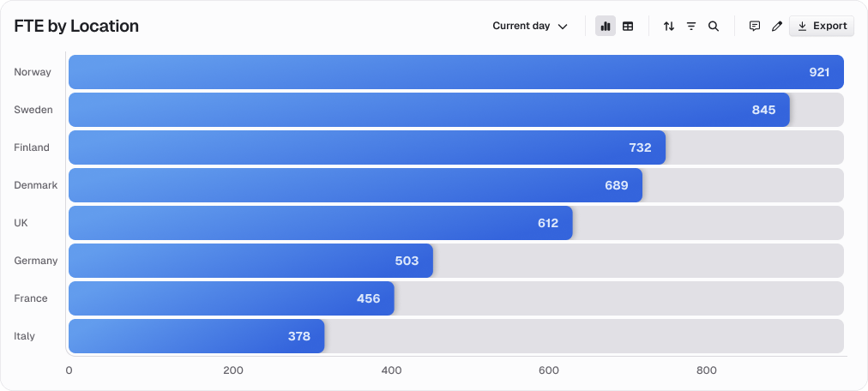Click the France bar with 456
Viewport: 868px width, 391px height.
coord(232,298)
